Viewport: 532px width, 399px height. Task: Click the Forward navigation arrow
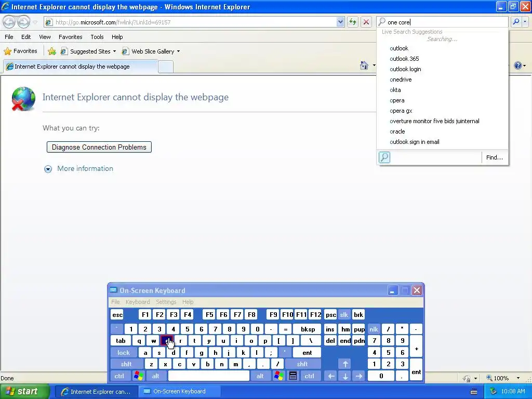(23, 22)
